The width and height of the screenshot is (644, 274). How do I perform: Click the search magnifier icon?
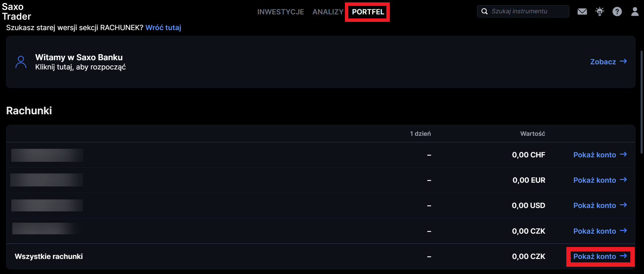coord(485,11)
